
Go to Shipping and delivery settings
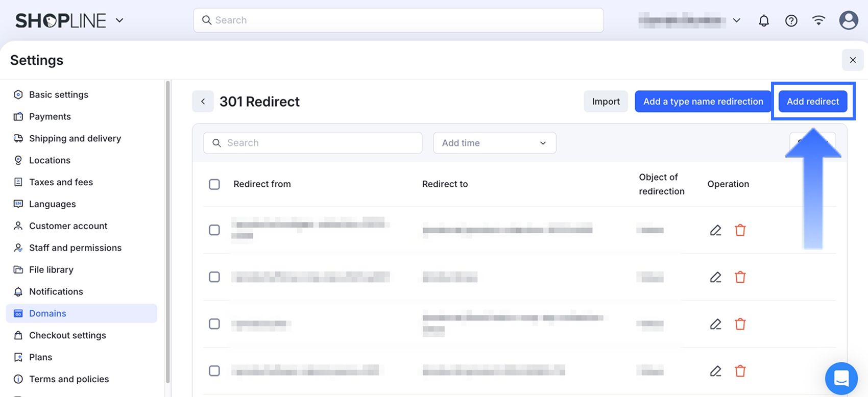tap(75, 138)
